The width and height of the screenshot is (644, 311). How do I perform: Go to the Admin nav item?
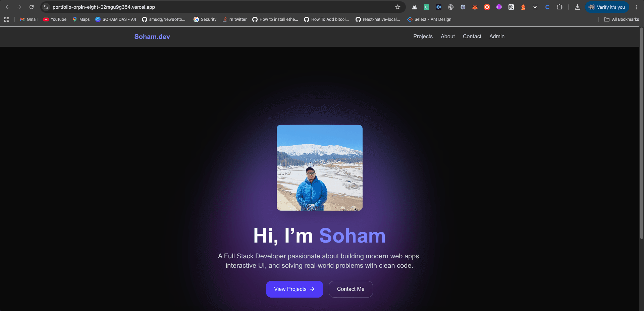(497, 37)
